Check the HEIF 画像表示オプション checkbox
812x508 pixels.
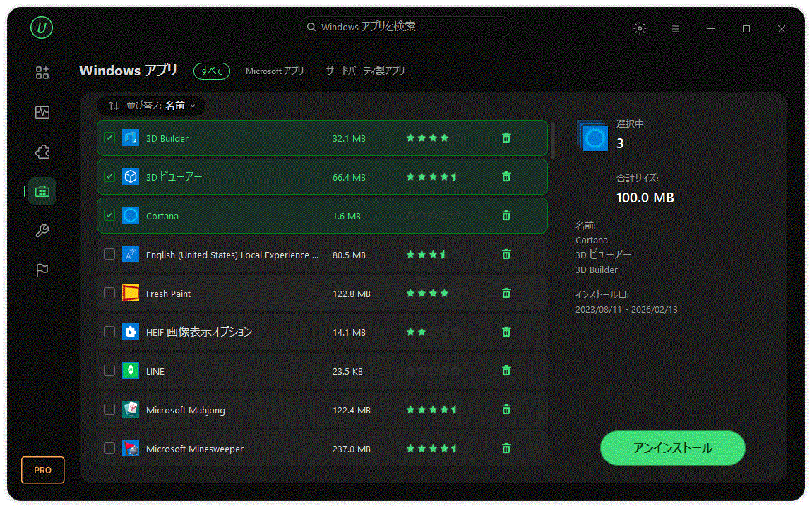pyautogui.click(x=109, y=332)
